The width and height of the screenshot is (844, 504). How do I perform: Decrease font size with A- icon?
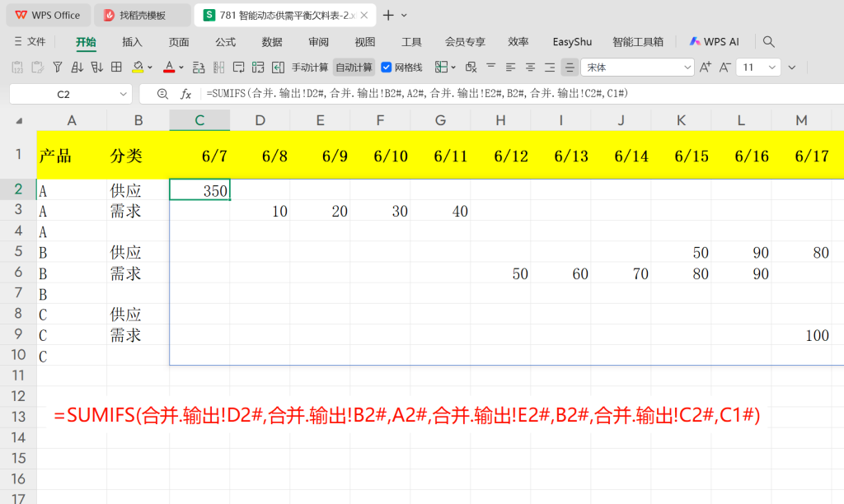[x=725, y=68]
